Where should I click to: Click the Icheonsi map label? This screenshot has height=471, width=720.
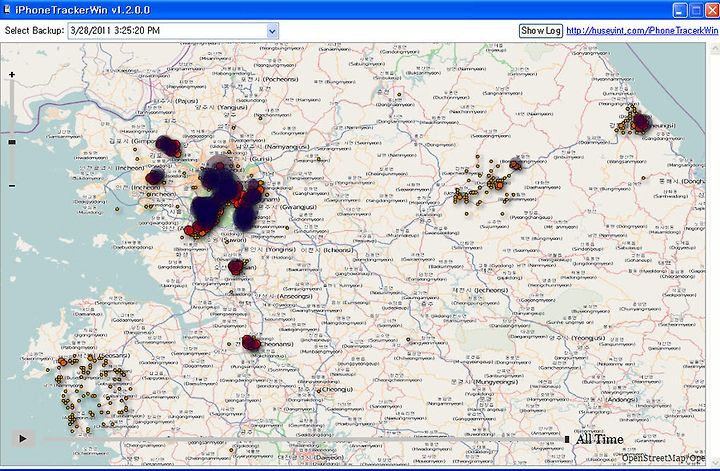(x=327, y=250)
